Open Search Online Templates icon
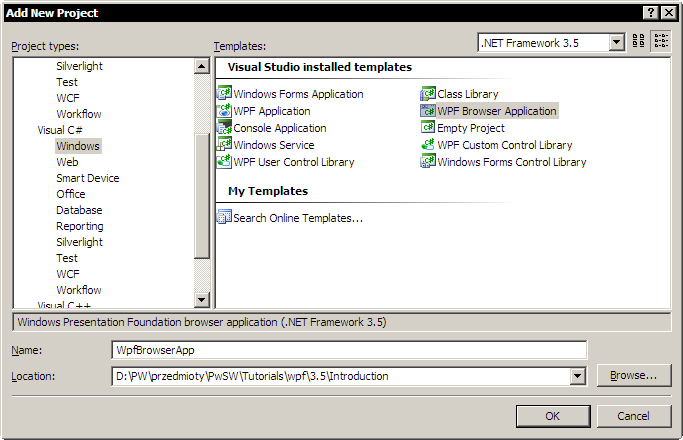Viewport: 683px width, 440px height. 224,217
